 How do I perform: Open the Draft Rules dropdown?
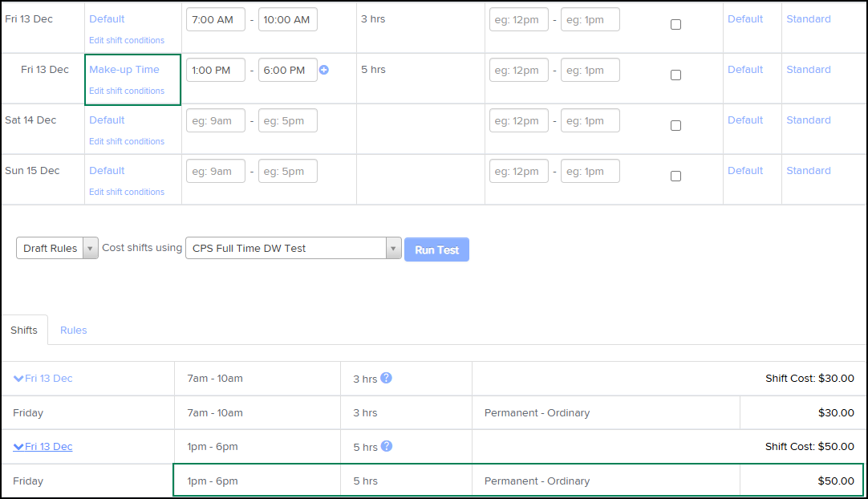pos(57,248)
